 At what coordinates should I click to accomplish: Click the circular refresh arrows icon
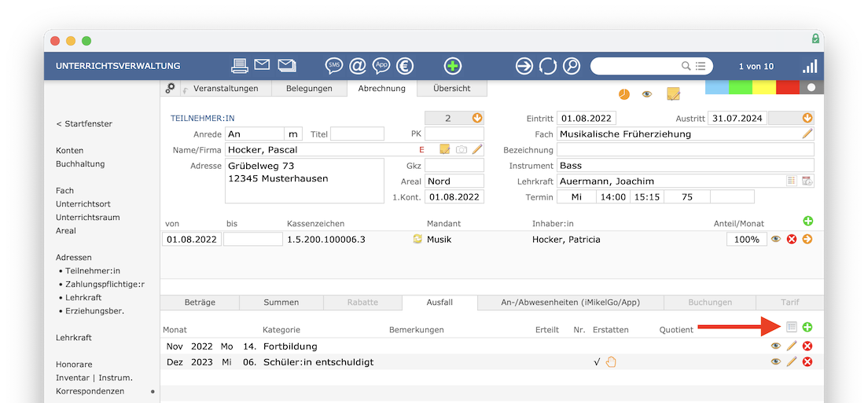point(547,66)
